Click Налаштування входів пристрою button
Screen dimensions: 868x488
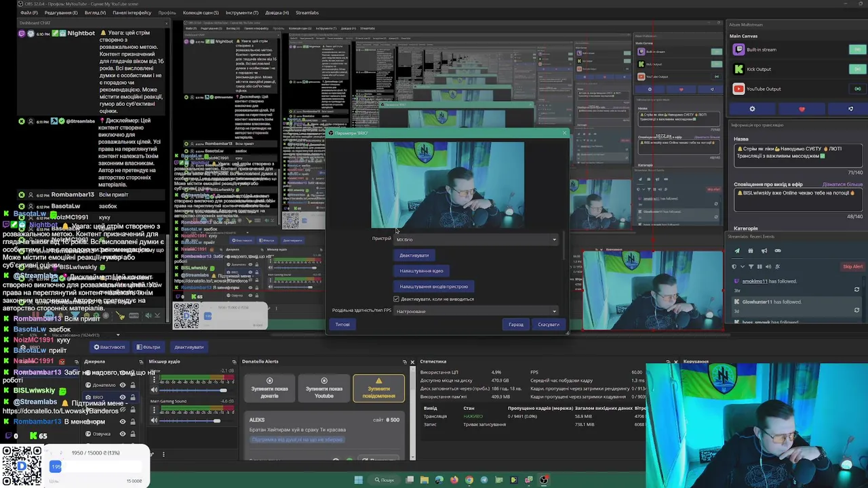pos(433,287)
